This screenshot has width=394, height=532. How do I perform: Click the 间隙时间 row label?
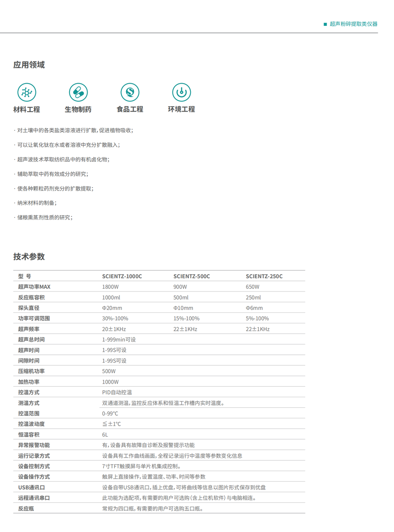28,361
